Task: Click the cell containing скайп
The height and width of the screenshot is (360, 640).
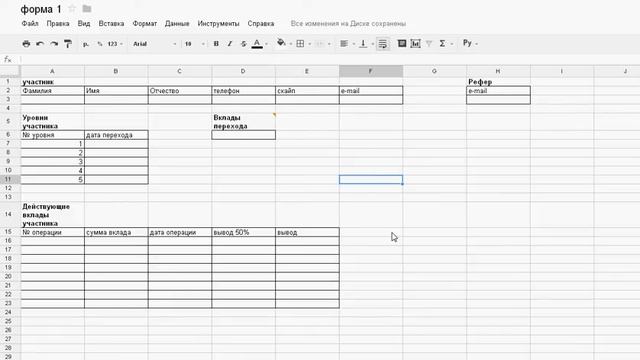Action: (x=307, y=91)
